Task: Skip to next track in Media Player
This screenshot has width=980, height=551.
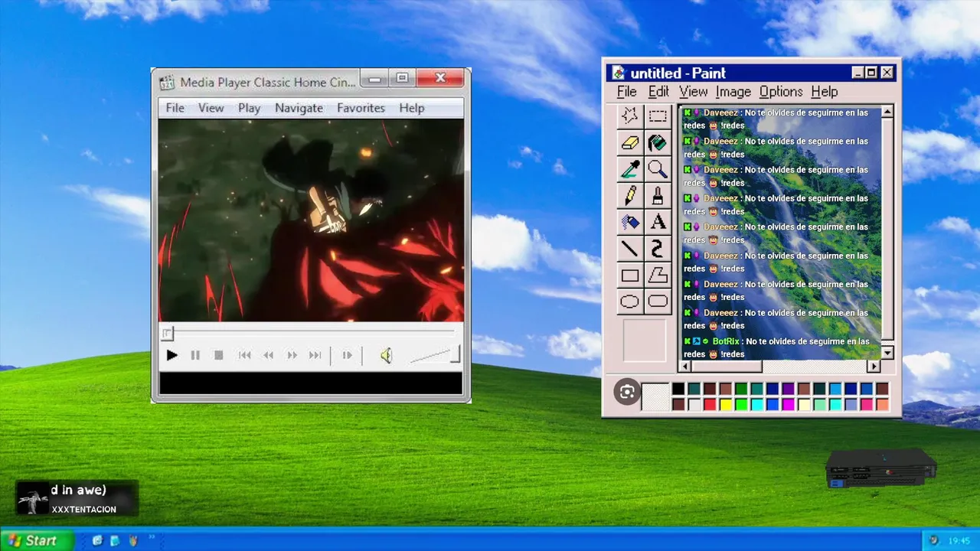Action: [x=315, y=355]
